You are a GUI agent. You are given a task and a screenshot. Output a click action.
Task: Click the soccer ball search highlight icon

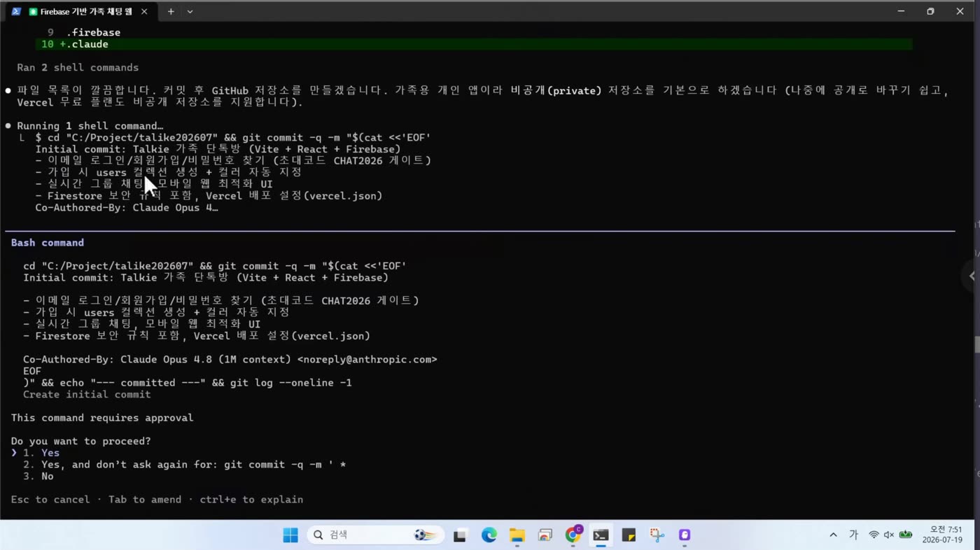coord(424,535)
